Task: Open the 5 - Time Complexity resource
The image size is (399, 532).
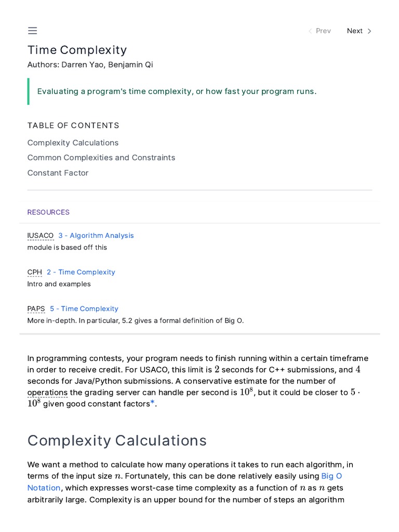Action: 84,309
